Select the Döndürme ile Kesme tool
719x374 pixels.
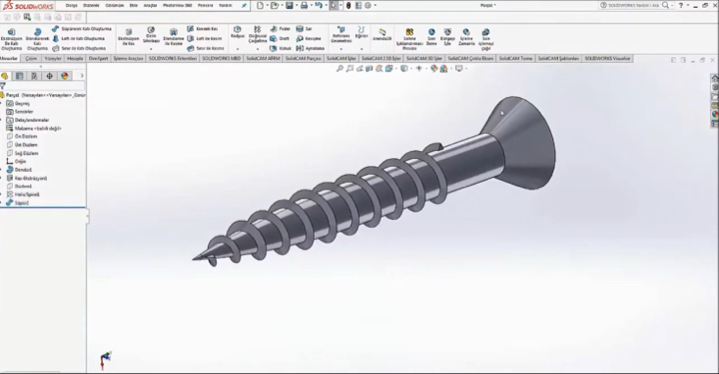[173, 37]
